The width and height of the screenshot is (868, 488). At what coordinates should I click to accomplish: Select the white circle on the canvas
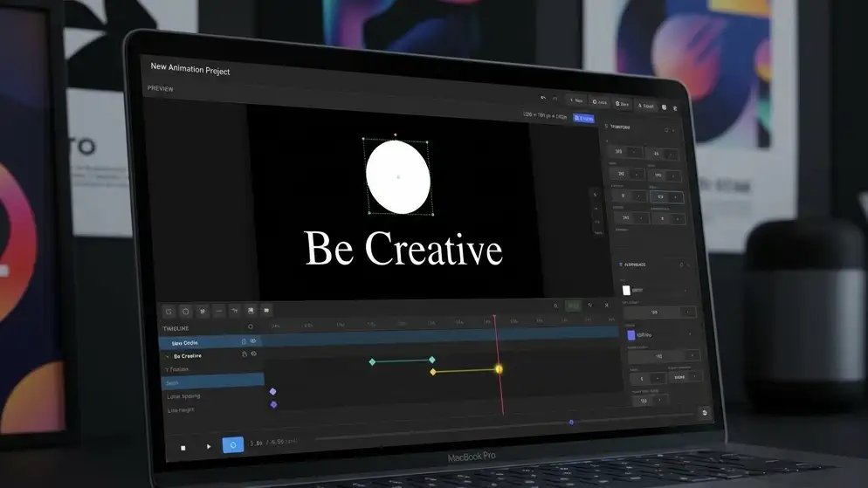coord(398,177)
